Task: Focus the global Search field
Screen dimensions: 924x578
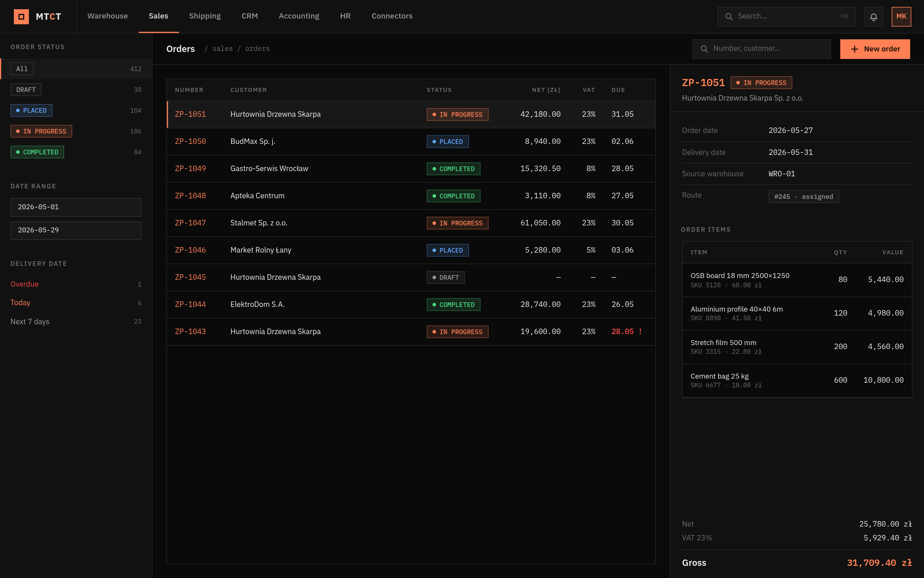Action: 786,16
